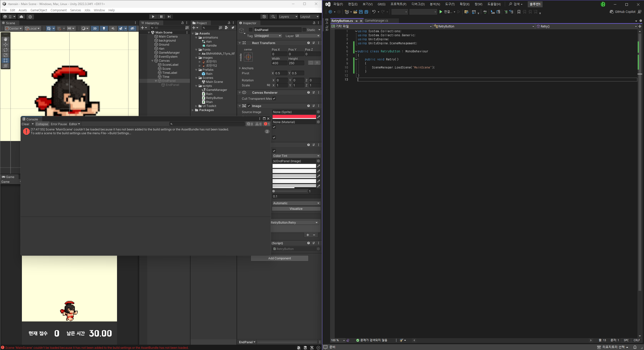Toggle 2D mode in Scene view

tap(95, 28)
